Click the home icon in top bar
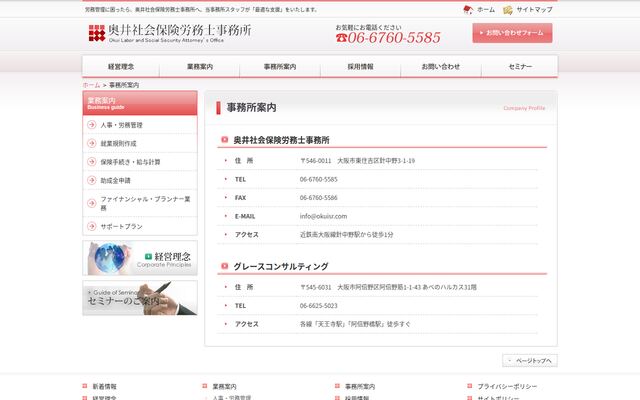This screenshot has width=640, height=400. coord(468,9)
